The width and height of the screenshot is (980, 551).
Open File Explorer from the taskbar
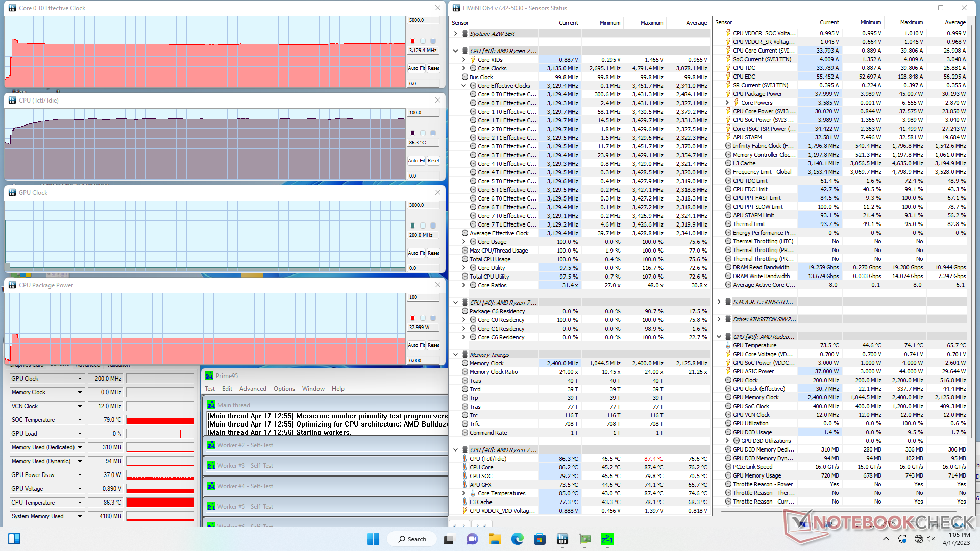click(494, 539)
